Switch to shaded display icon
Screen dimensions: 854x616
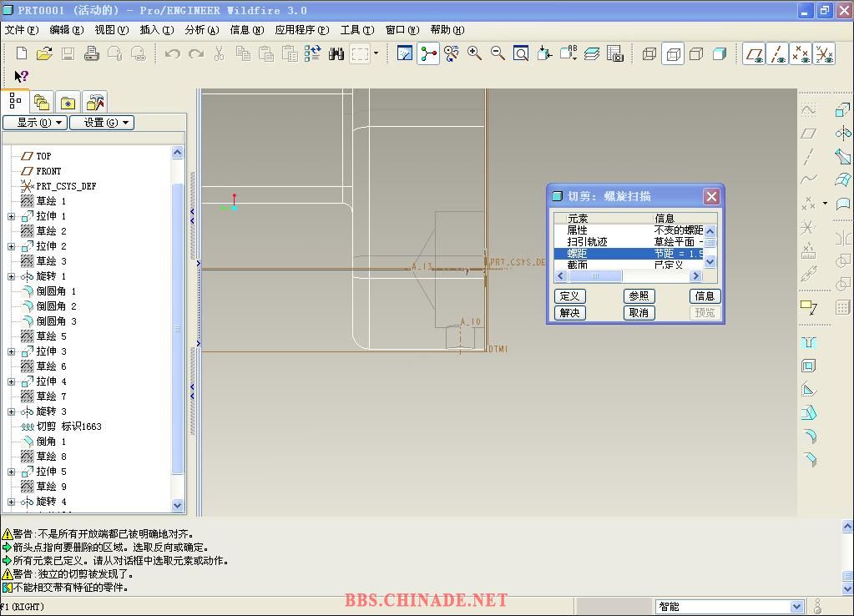point(720,53)
